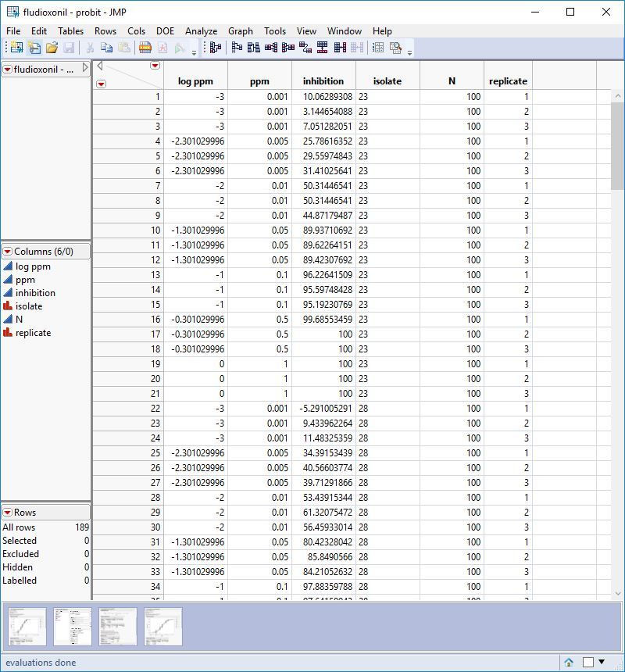Image resolution: width=625 pixels, height=672 pixels.
Task: Click the grid table icon after the separator
Action: click(x=378, y=48)
